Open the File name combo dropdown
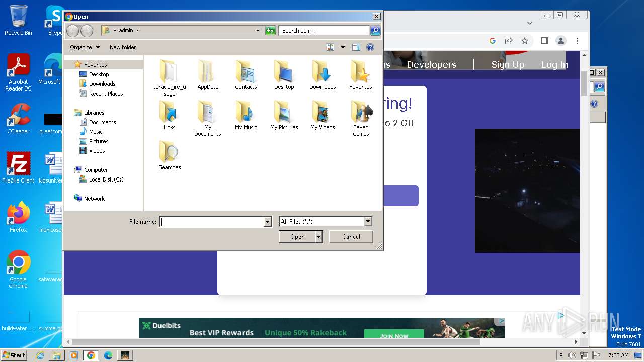Image resolution: width=644 pixels, height=362 pixels. 267,222
